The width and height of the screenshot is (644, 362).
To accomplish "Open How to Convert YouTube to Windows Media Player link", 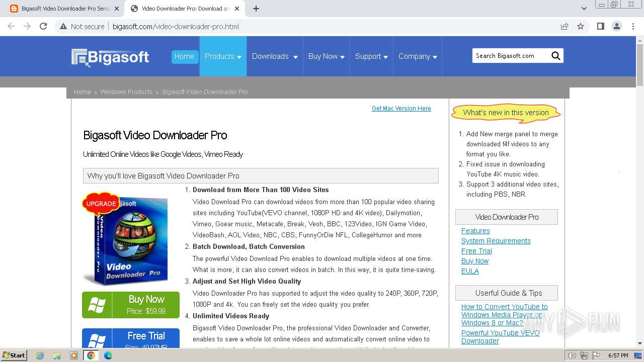I will [x=505, y=315].
